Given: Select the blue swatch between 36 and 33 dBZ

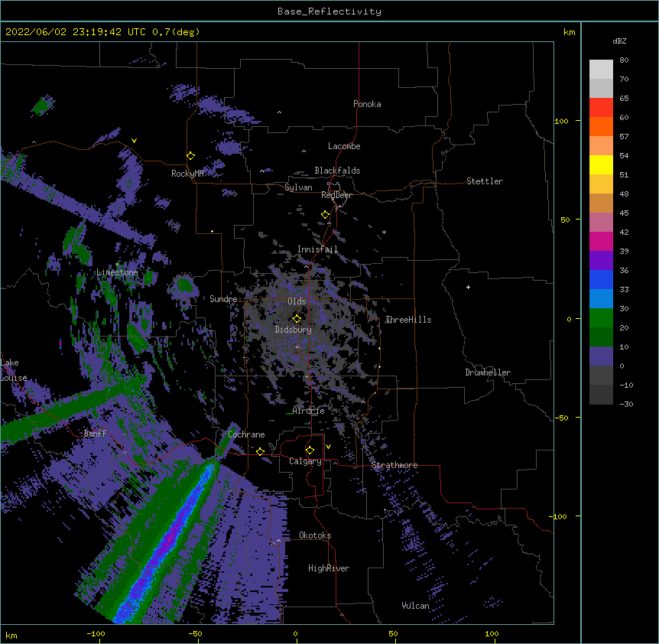Looking at the screenshot, I should coord(601,279).
